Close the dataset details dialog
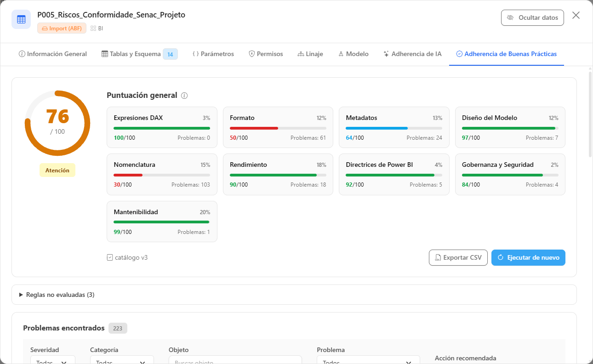The height and width of the screenshot is (364, 593). pyautogui.click(x=576, y=15)
